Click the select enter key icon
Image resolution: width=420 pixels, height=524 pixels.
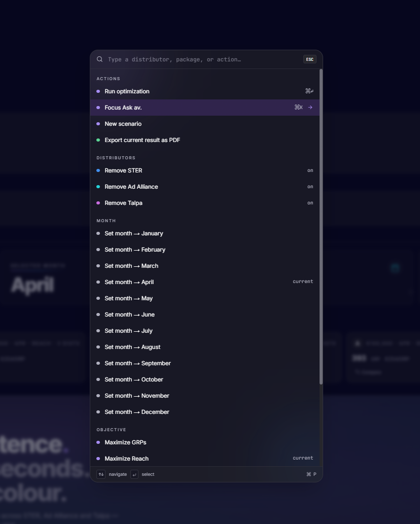pyautogui.click(x=134, y=474)
